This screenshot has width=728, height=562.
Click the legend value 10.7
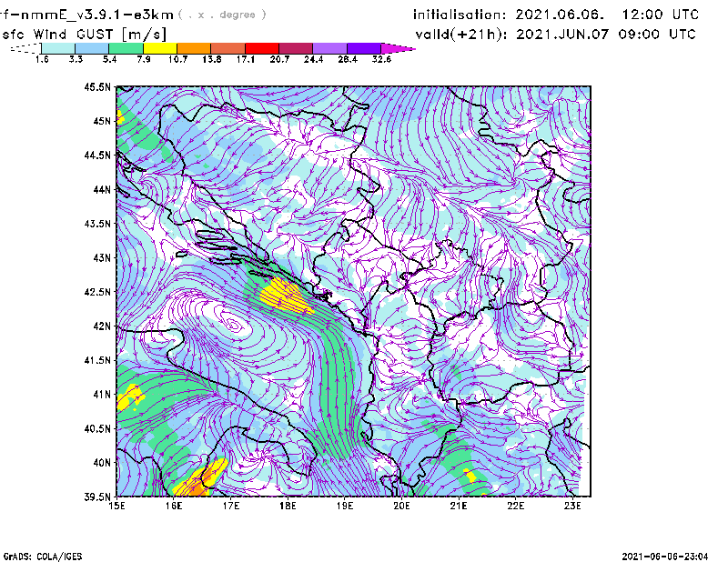(x=177, y=59)
